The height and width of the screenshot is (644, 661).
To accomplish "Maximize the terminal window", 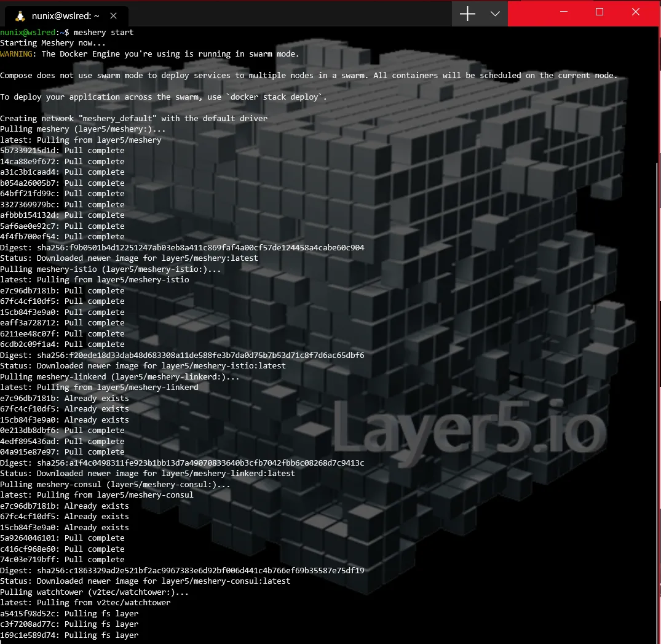I will [x=600, y=12].
